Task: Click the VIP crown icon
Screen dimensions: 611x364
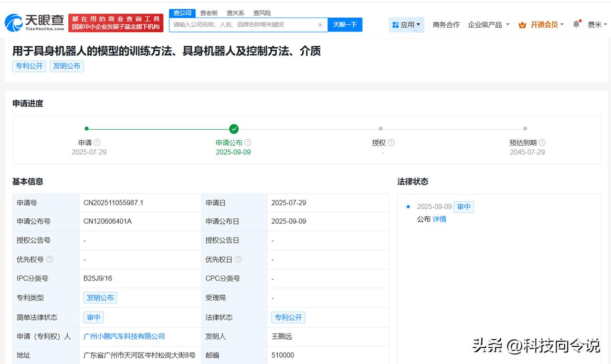Action: pyautogui.click(x=522, y=25)
